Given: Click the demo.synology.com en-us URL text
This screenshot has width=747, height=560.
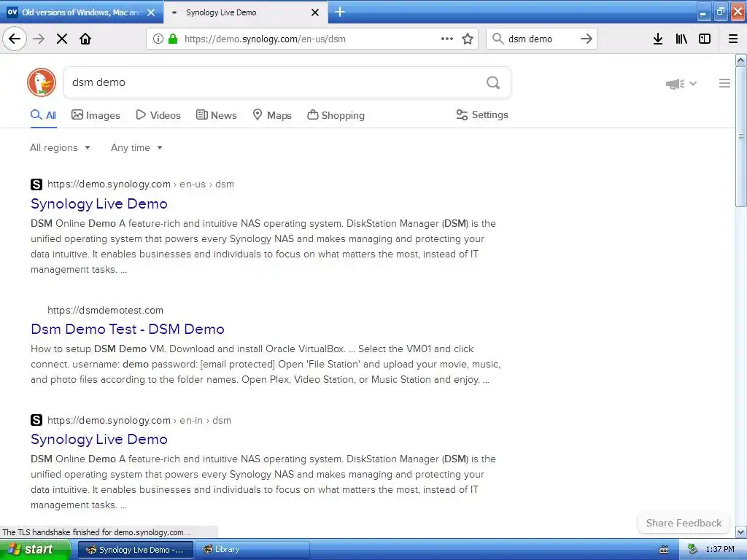Looking at the screenshot, I should (x=141, y=184).
